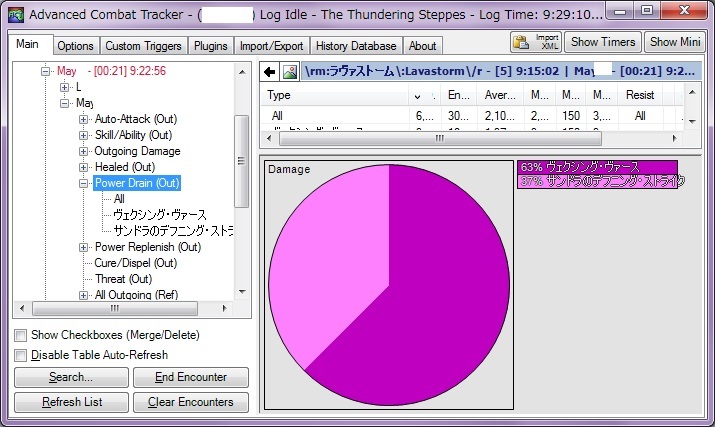
Task: Expand Skill/Ability (Out) node
Action: pos(83,135)
